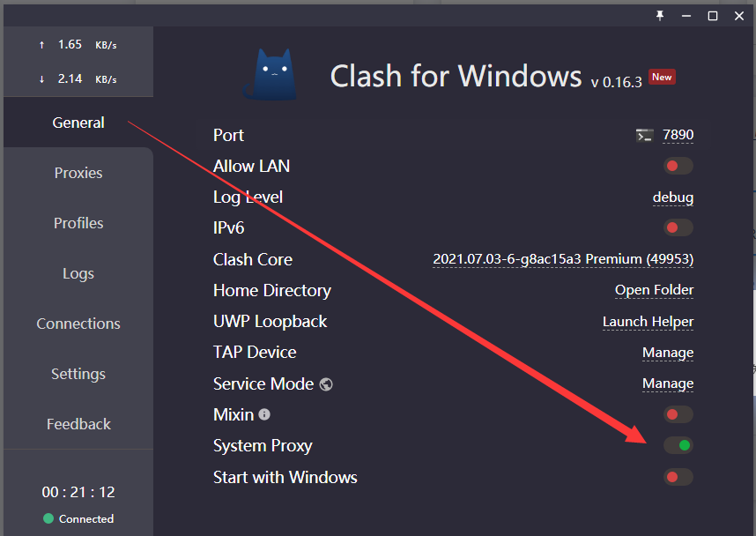The image size is (756, 536).
Task: Click the globe icon next to Service Mode
Action: (x=326, y=384)
